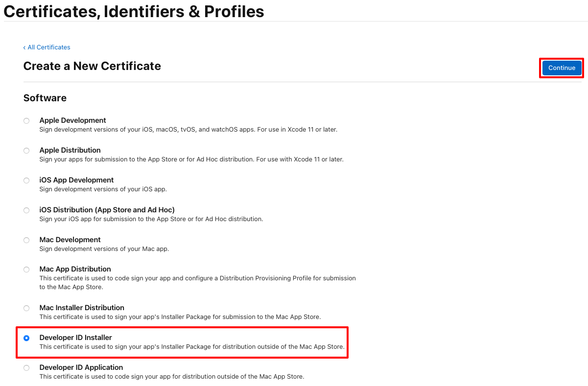The width and height of the screenshot is (588, 386).
Task: Click the Apple Development label text
Action: point(72,120)
